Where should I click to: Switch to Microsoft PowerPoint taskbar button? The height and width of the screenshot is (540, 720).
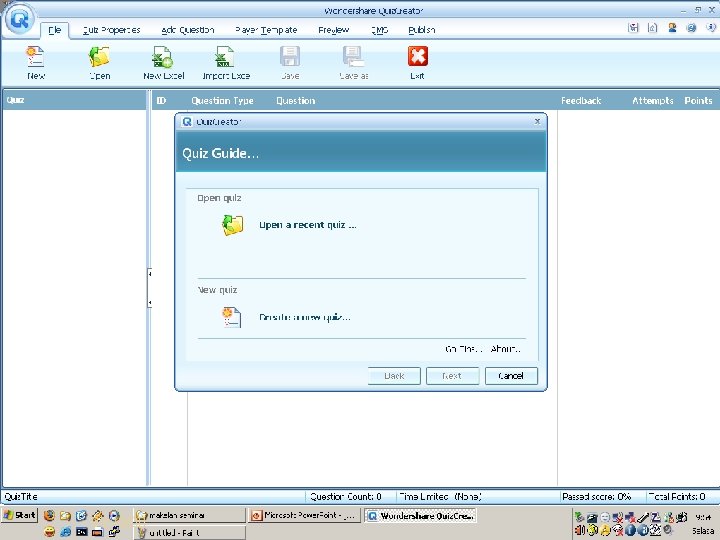pyautogui.click(x=304, y=516)
